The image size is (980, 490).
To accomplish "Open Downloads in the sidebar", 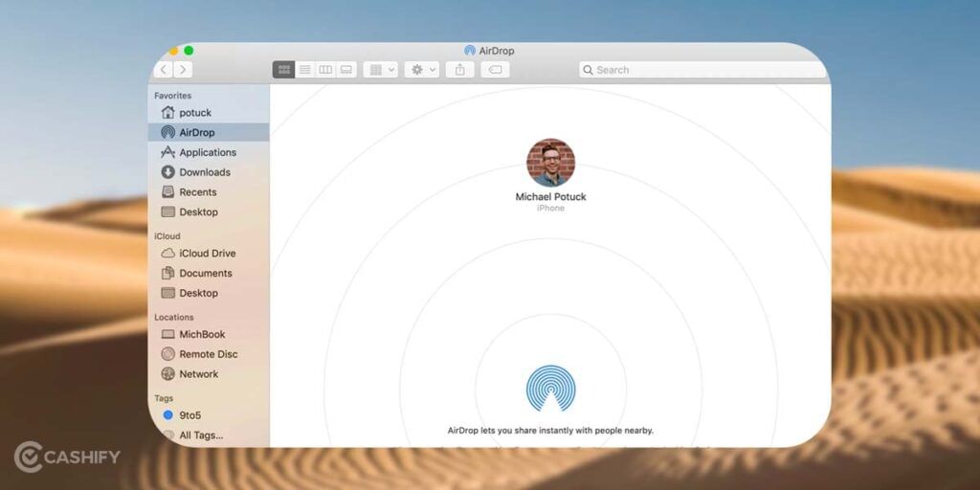I will (209, 172).
